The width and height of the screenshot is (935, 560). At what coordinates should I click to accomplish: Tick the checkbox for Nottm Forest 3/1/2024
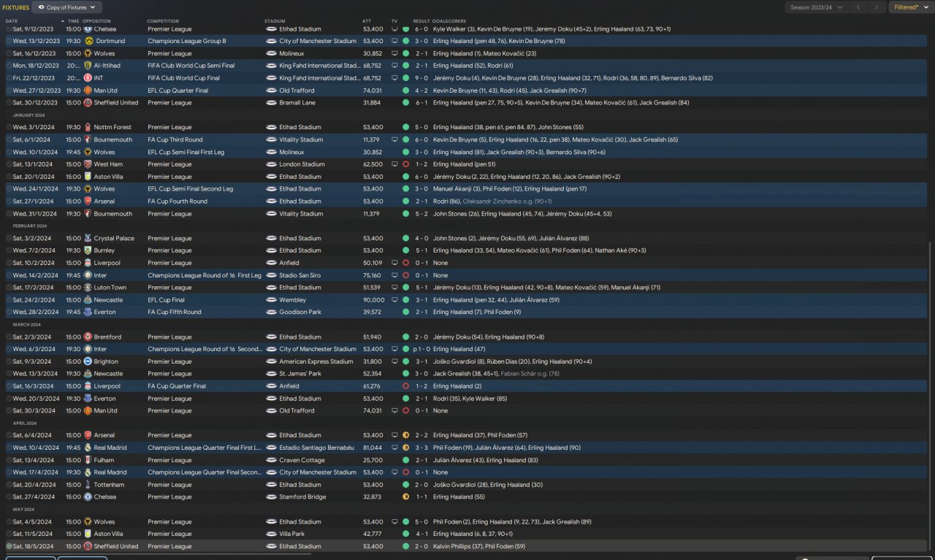[x=9, y=127]
